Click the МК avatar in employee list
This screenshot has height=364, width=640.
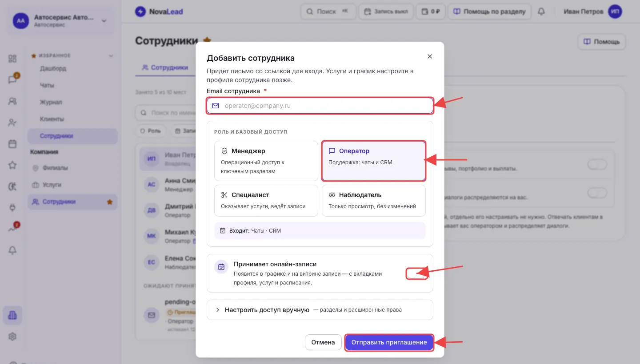pyautogui.click(x=151, y=236)
